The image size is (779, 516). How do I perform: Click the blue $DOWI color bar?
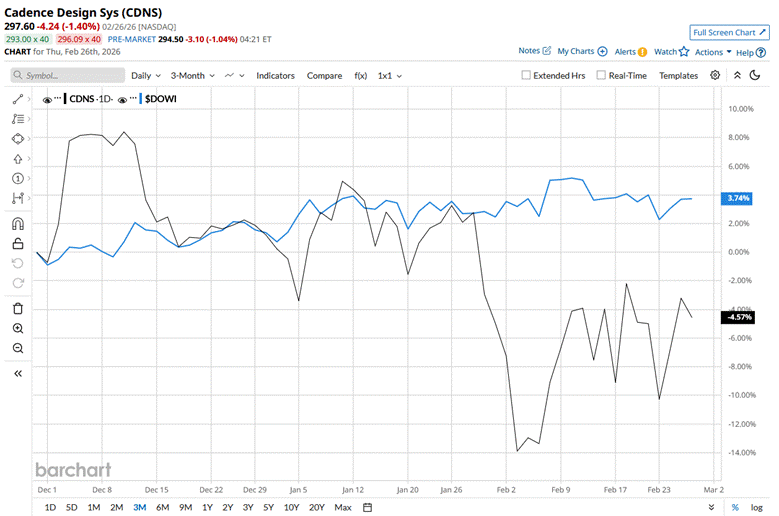pyautogui.click(x=141, y=99)
